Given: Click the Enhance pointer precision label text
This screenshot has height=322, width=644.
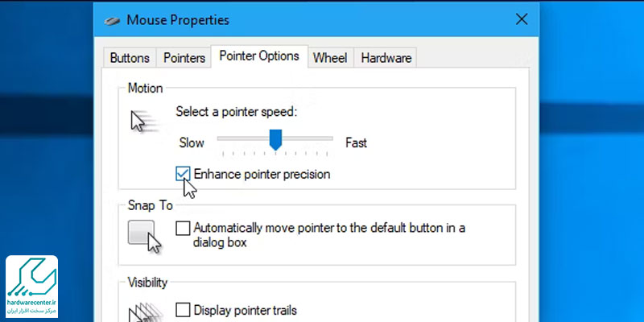Looking at the screenshot, I should click(262, 174).
